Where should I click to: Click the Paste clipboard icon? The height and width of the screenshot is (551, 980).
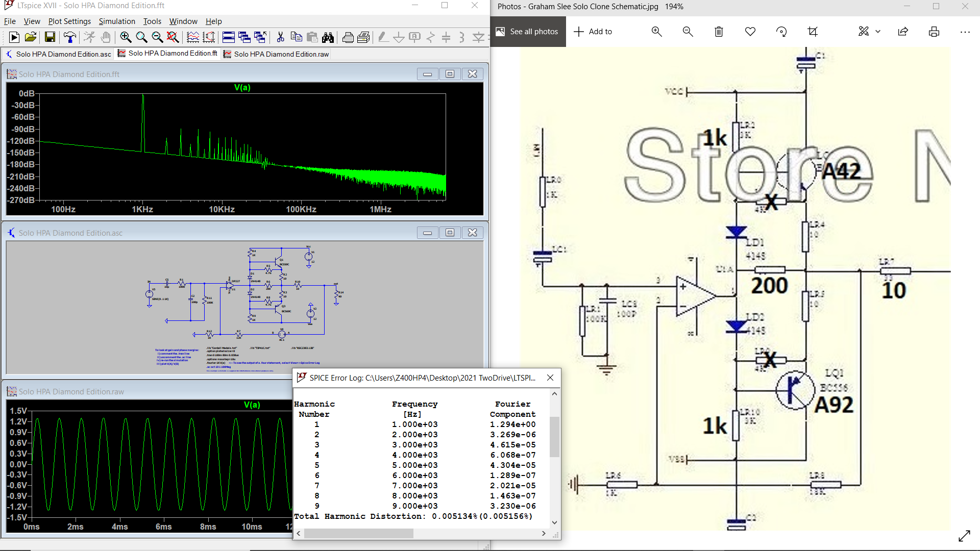tap(312, 37)
